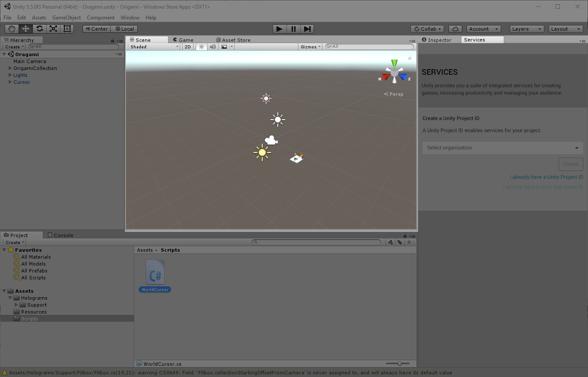
Task: Expand the Lights object
Action: (10, 75)
